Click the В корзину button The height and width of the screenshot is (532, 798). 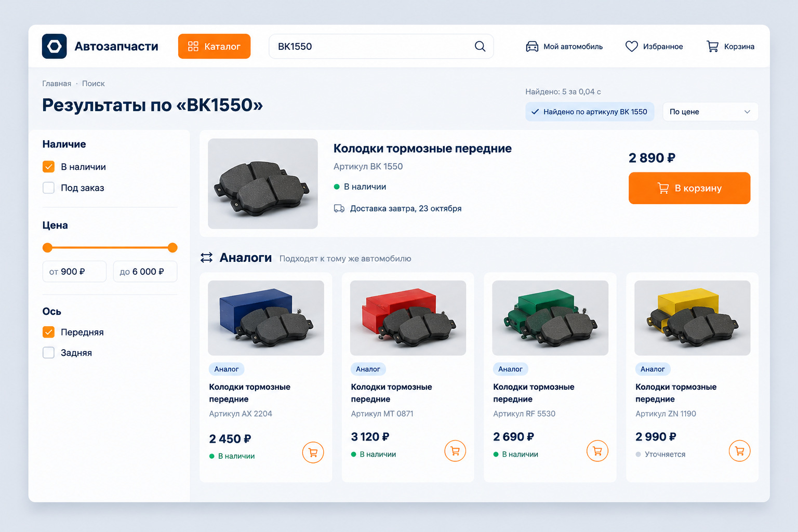point(689,188)
